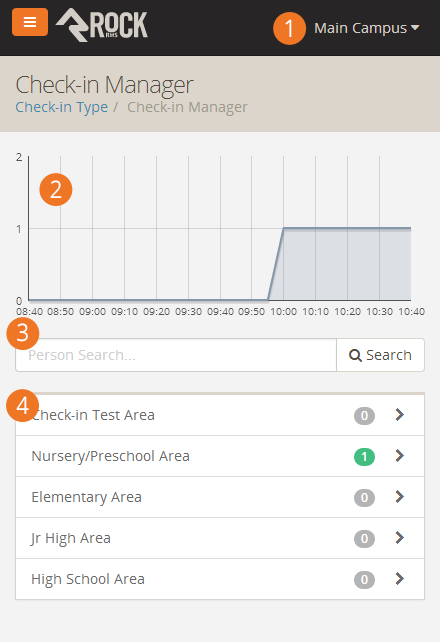Focus the Person Search input field
Image resolution: width=440 pixels, height=642 pixels.
click(x=176, y=355)
